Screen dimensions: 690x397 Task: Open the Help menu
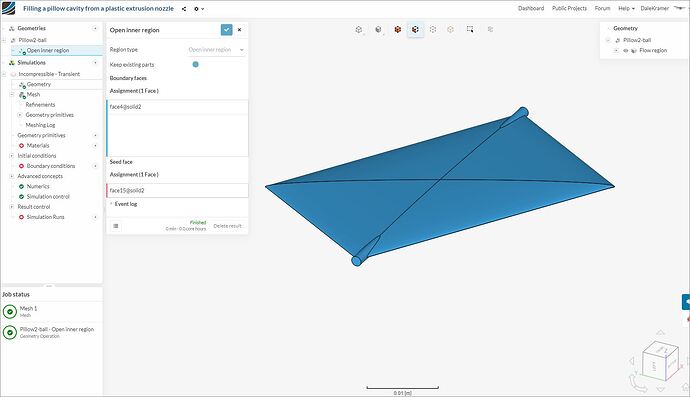(x=626, y=8)
